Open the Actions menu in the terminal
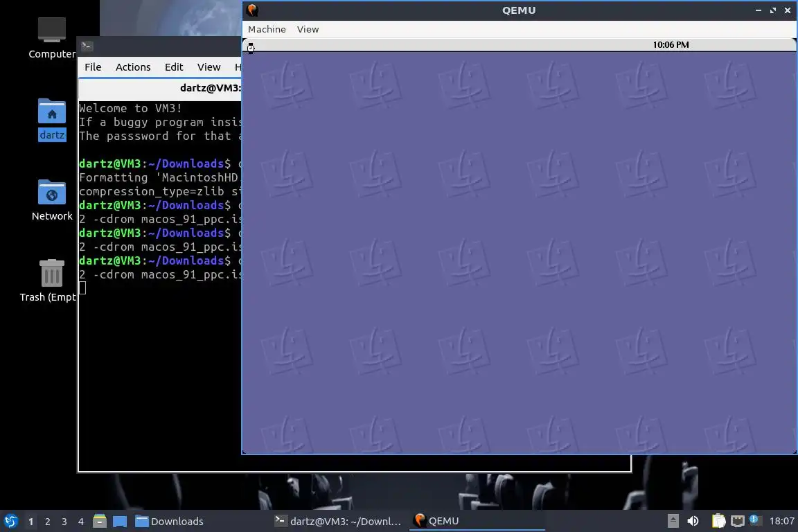Viewport: 798px width, 532px height. [133, 67]
